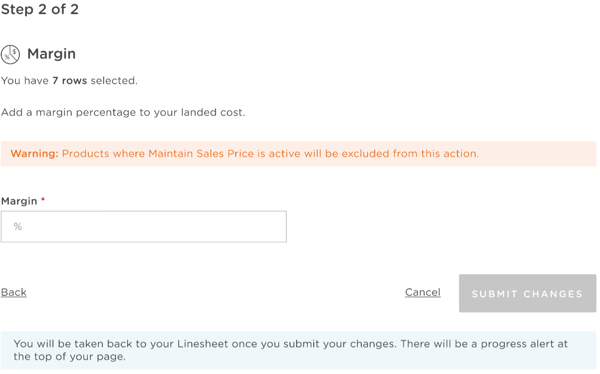The width and height of the screenshot is (600, 374).
Task: Go Back to the previous step
Action: [x=14, y=292]
